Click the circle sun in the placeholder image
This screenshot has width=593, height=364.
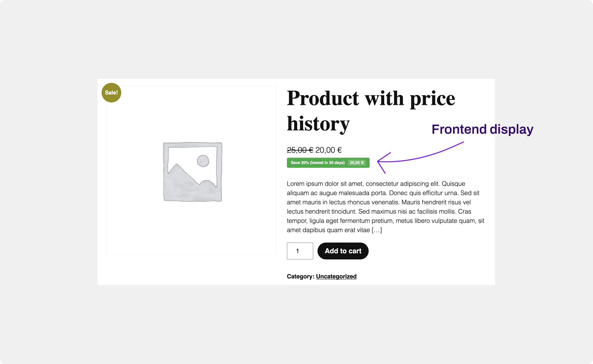pos(204,161)
